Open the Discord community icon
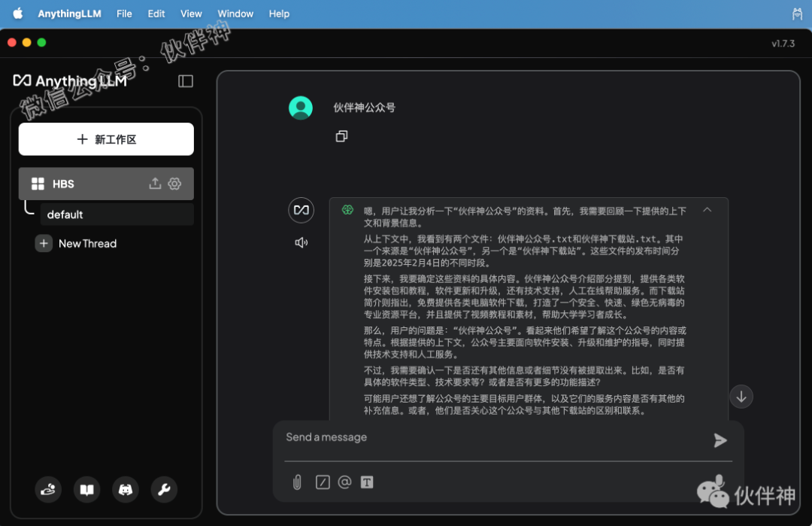Image resolution: width=812 pixels, height=526 pixels. pos(126,490)
